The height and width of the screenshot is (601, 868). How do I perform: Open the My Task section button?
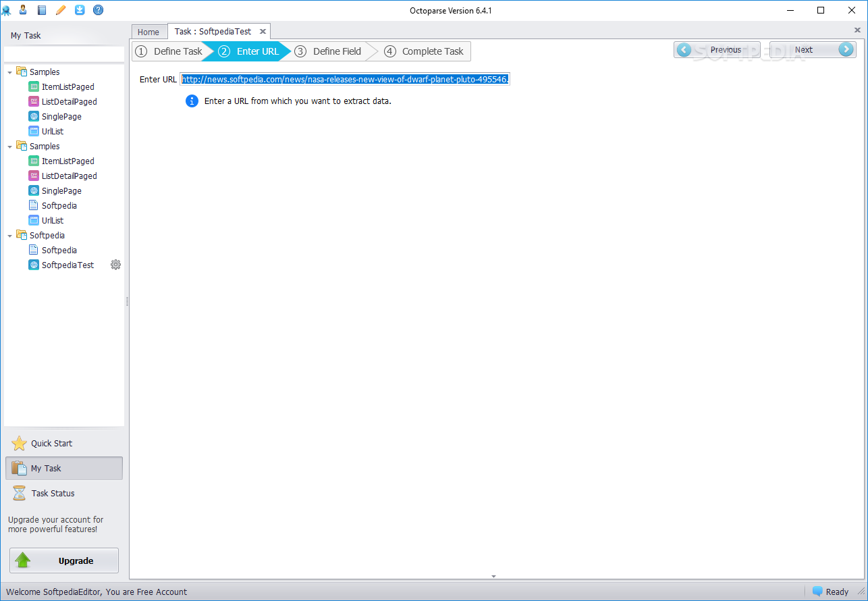[x=64, y=469]
